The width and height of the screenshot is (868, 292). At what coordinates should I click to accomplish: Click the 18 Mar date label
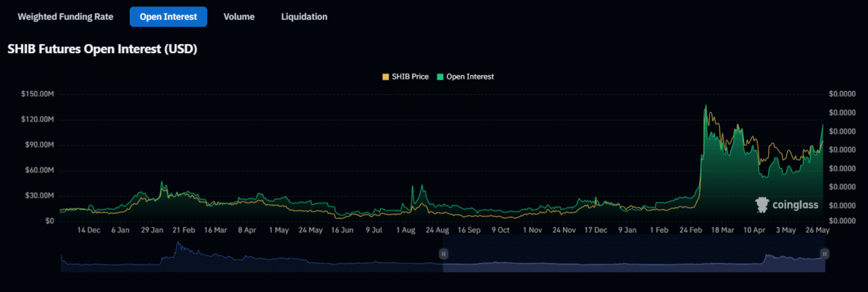[x=723, y=230]
